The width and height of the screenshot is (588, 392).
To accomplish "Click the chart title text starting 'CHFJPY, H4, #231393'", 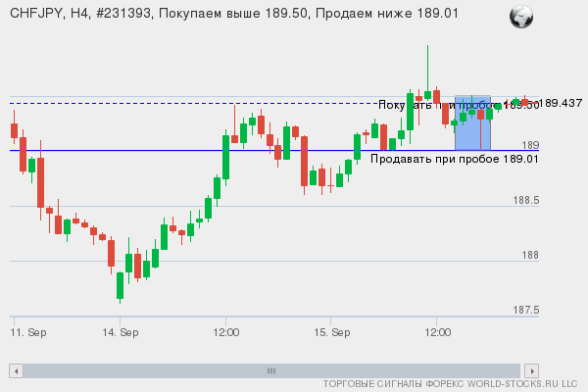I will click(234, 14).
